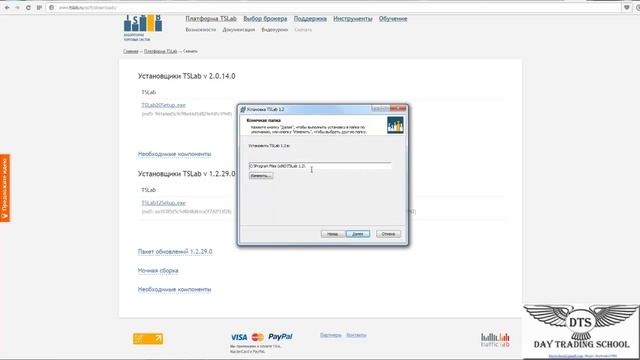Open the Обучение menu
Viewport: 640px width, 360px height.
(x=393, y=19)
